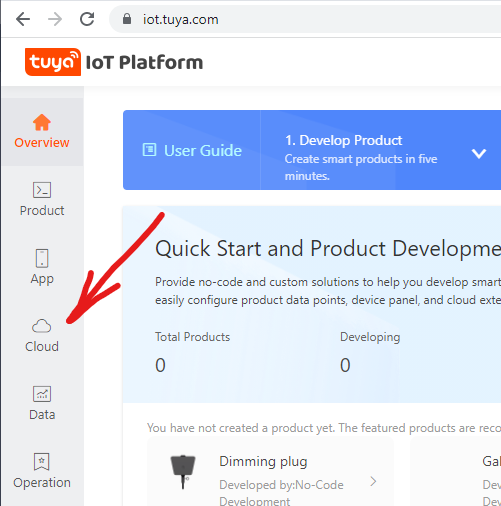Click the Developing count 0

pyautogui.click(x=345, y=365)
